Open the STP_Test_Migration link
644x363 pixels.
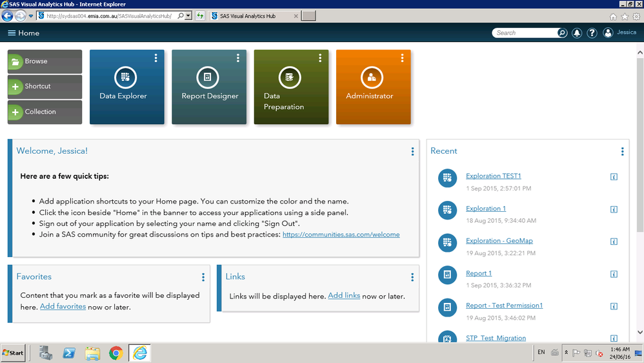pyautogui.click(x=496, y=338)
